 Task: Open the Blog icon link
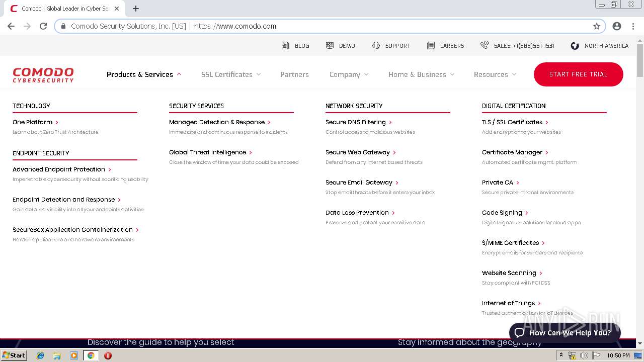coord(285,45)
